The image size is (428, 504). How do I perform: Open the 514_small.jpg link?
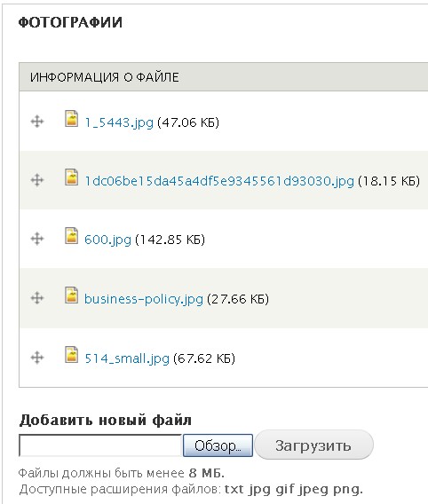(x=127, y=358)
